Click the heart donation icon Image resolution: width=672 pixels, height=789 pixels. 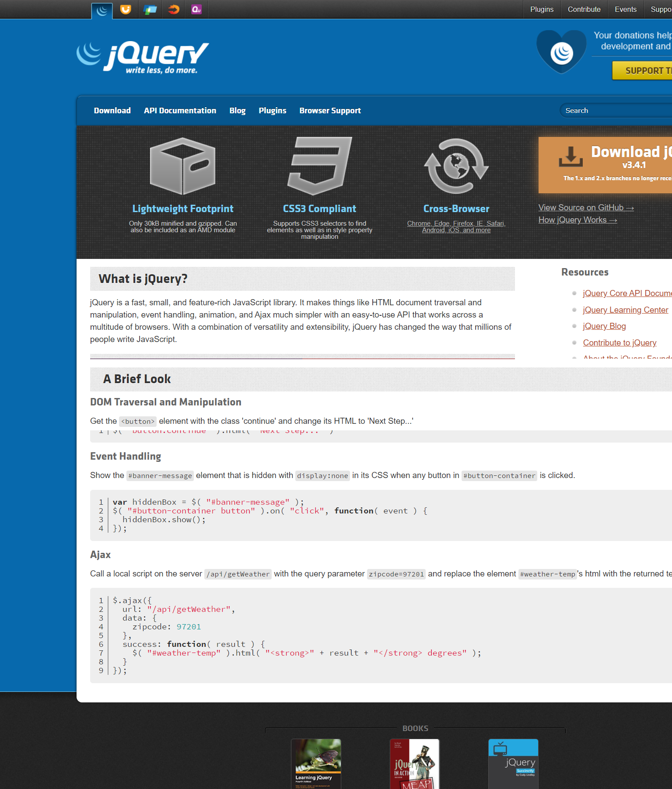(x=562, y=52)
